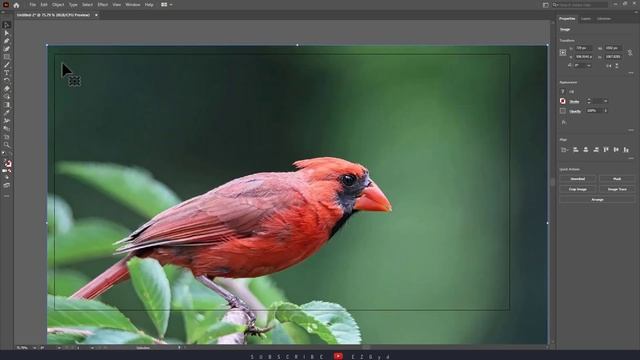Open the Object menu
The image size is (640, 360).
click(x=58, y=5)
